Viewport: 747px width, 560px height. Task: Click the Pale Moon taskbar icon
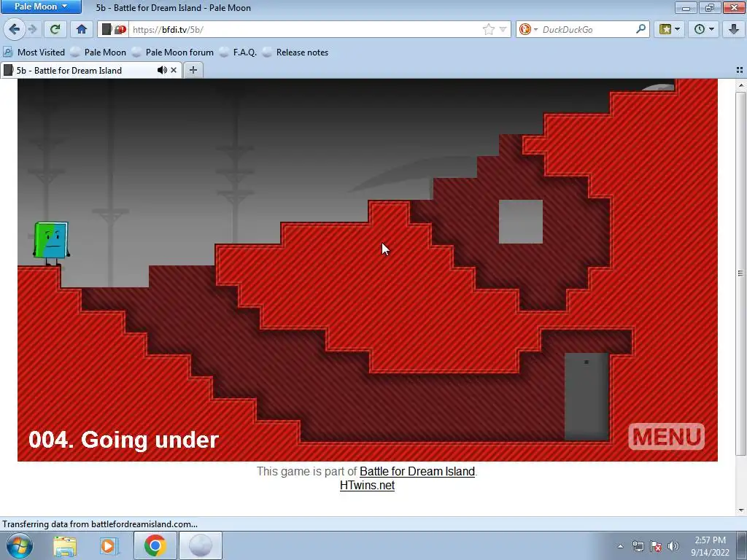[201, 545]
